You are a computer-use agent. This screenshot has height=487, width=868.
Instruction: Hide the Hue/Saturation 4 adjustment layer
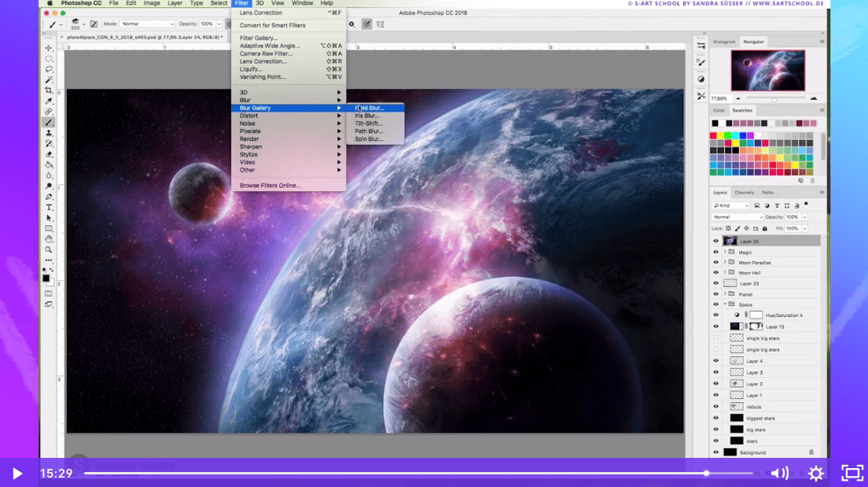(715, 315)
